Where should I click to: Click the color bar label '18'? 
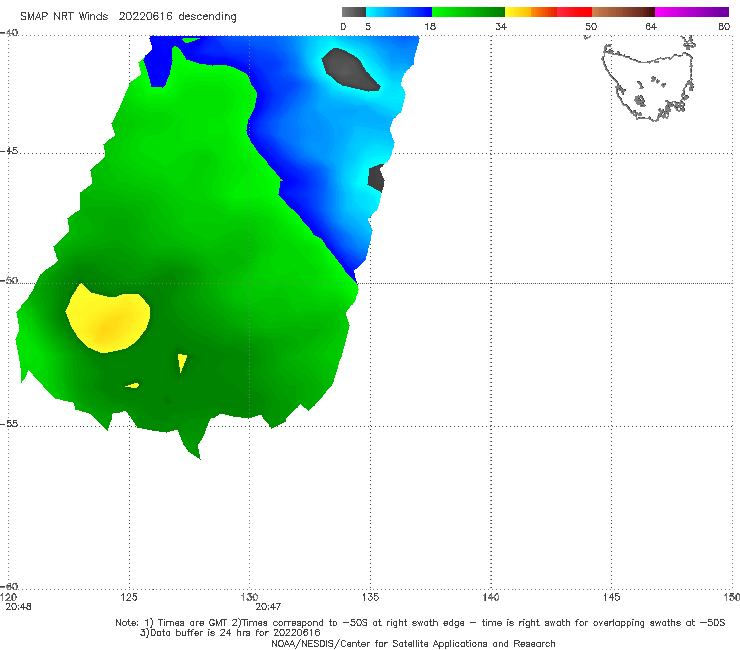(x=430, y=26)
